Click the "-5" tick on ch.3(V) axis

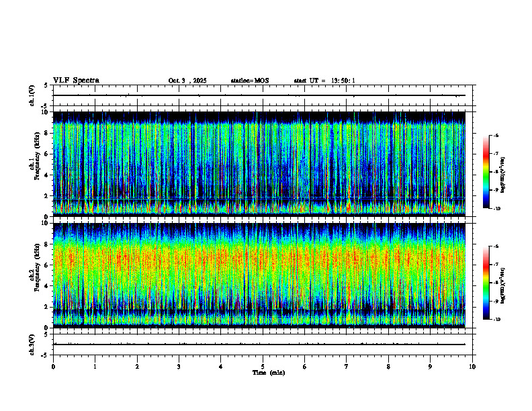45,355
